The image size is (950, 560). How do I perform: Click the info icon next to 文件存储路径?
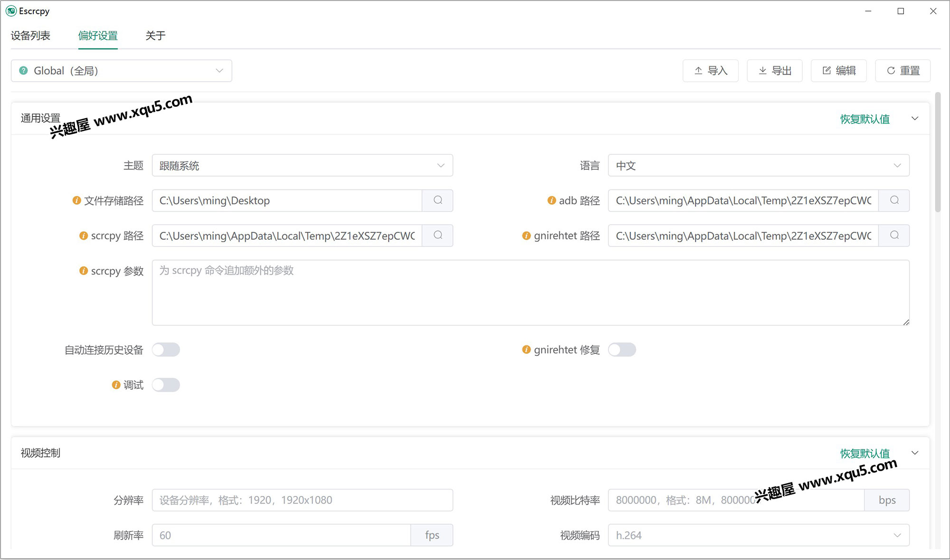click(x=76, y=200)
